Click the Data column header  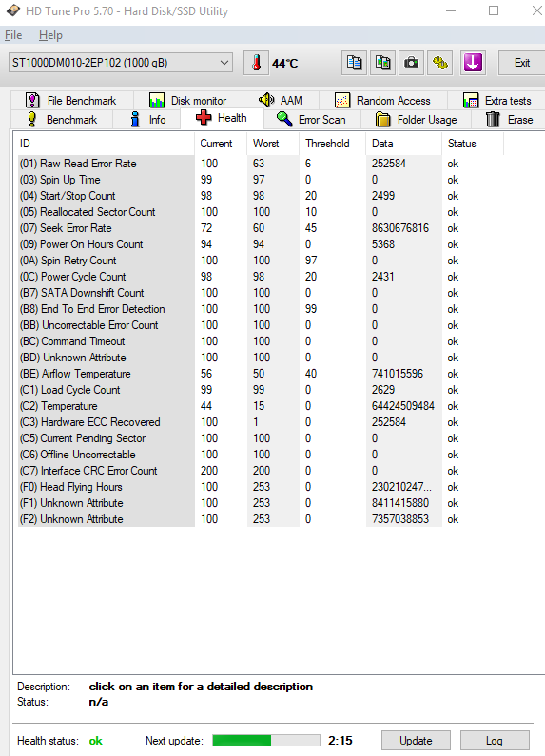pos(403,144)
